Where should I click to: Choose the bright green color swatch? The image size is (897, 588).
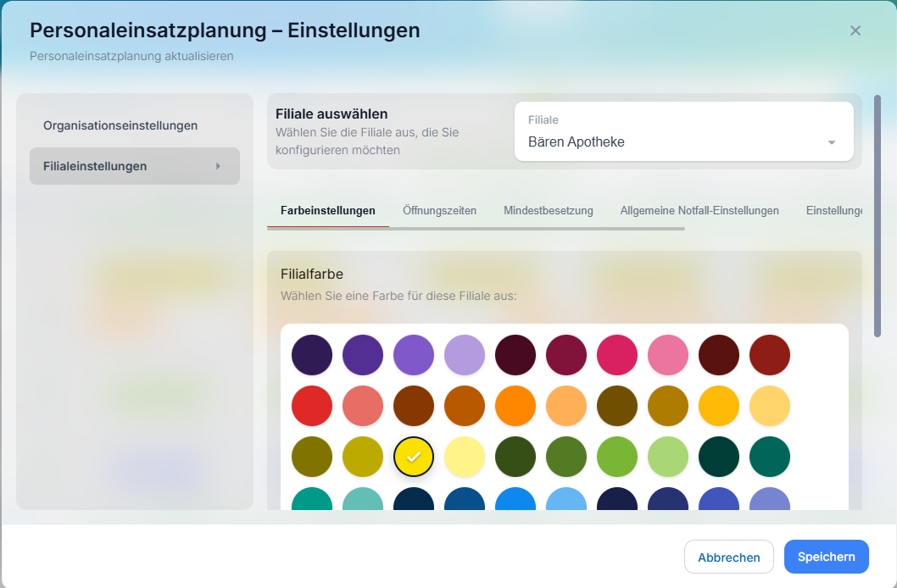[x=617, y=458]
